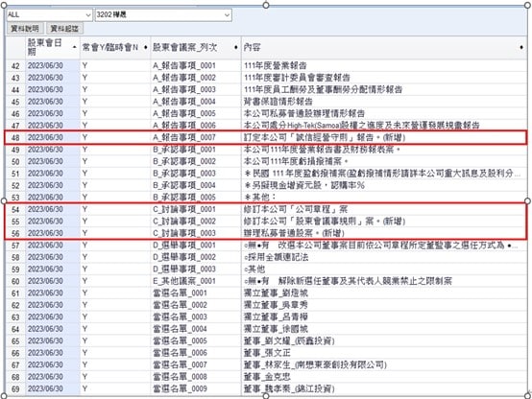Click cell B_承認事項_0005
Viewport: 532px width, 399px height.
pos(196,198)
